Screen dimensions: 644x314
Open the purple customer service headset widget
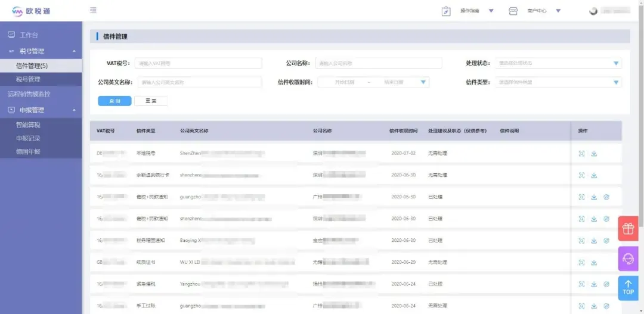628,259
